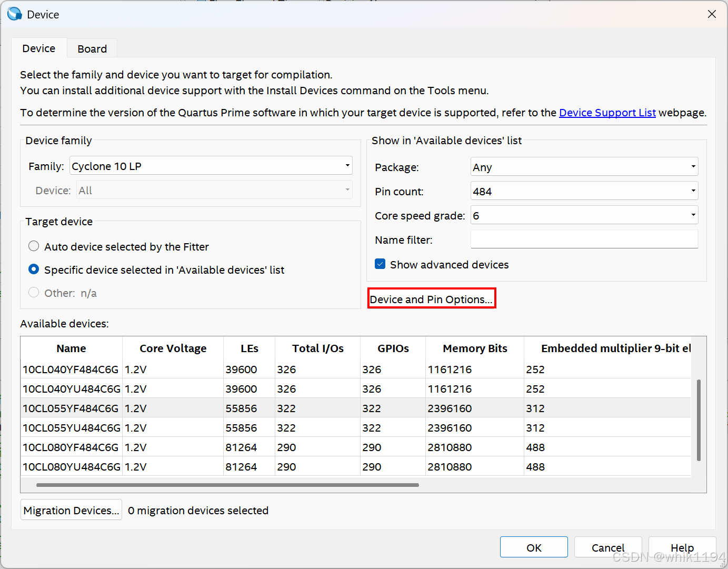Open the Family dropdown showing Cyclone 10 LP
This screenshot has height=569, width=728.
(x=211, y=166)
